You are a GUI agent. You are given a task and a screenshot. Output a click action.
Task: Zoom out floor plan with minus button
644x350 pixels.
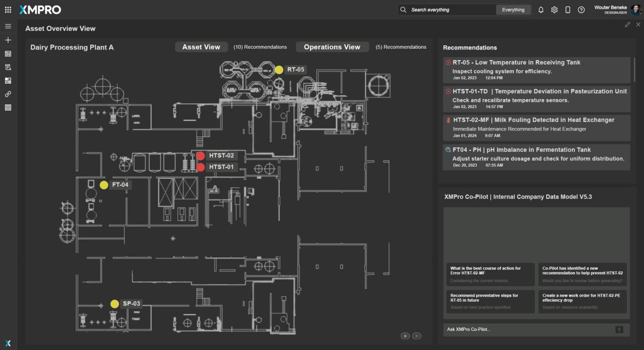[417, 336]
